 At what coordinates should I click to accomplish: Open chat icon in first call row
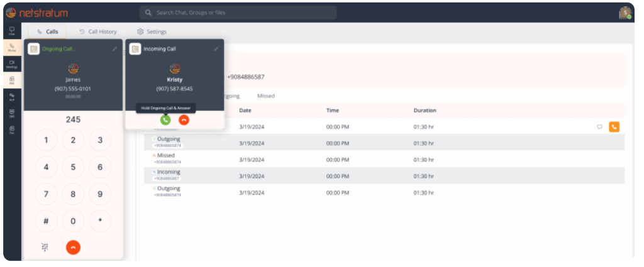599,127
